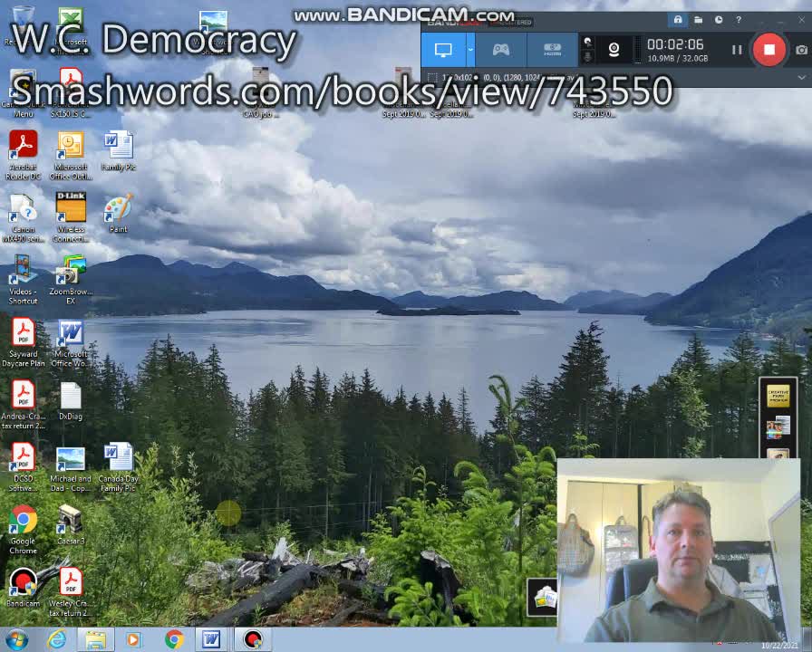Select Bandicam HDMI device recording mode
Image resolution: width=812 pixels, height=652 pixels.
pyautogui.click(x=552, y=50)
